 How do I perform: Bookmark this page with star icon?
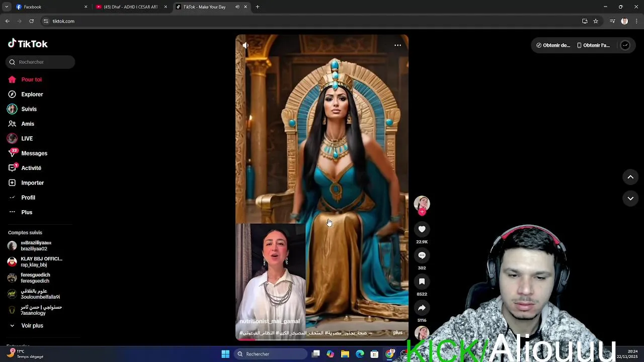click(596, 21)
